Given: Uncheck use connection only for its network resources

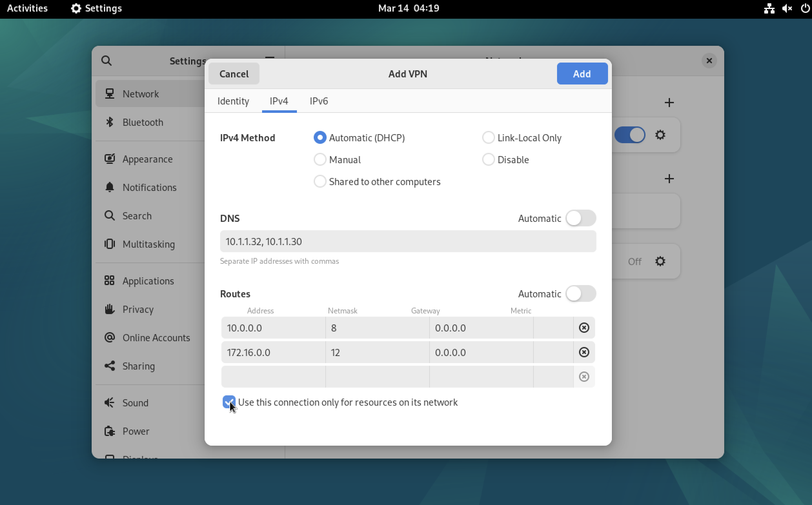Looking at the screenshot, I should tap(229, 402).
